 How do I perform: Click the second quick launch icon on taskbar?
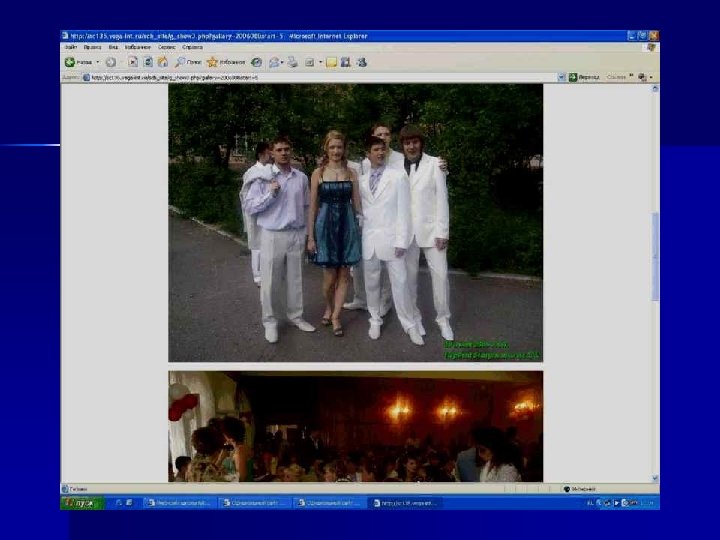tap(129, 503)
